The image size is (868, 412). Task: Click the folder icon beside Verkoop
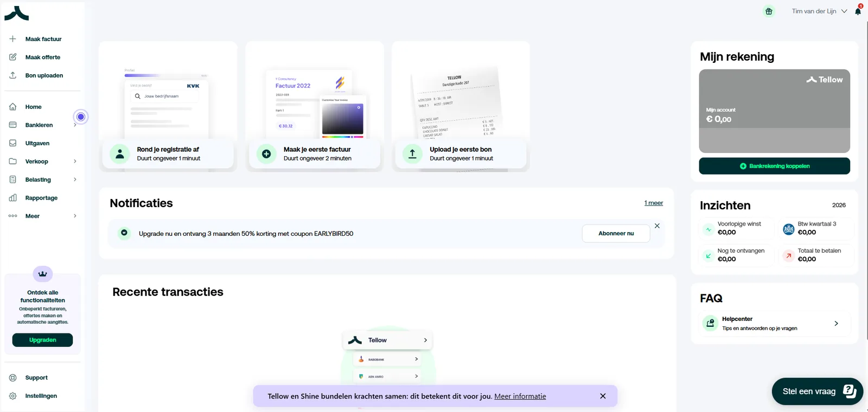(x=12, y=161)
